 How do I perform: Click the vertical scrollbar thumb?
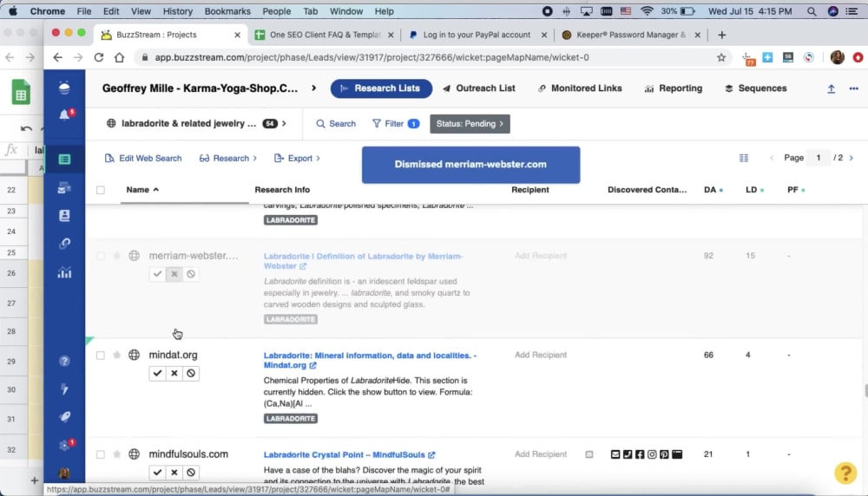coord(865,390)
